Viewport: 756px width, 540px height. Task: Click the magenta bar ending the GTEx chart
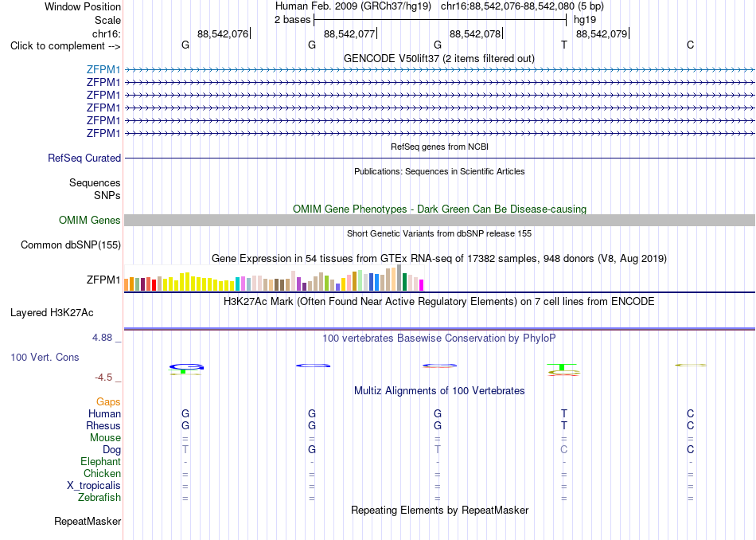422,285
